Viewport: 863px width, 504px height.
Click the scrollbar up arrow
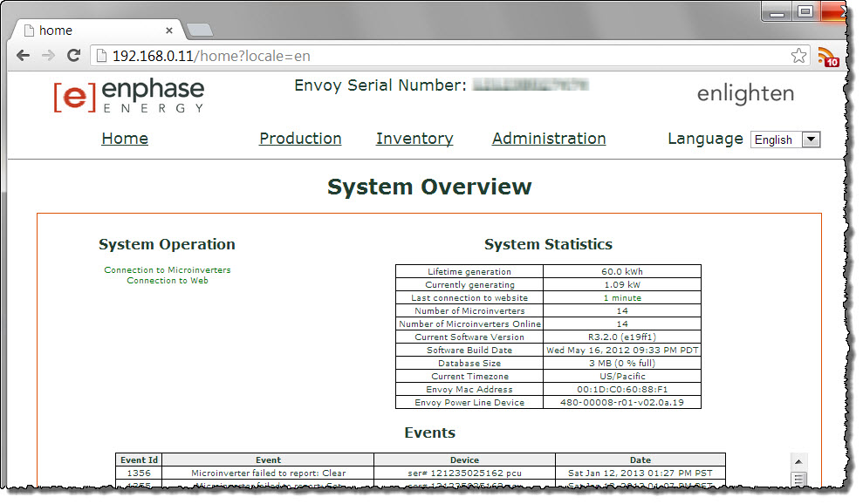[798, 460]
